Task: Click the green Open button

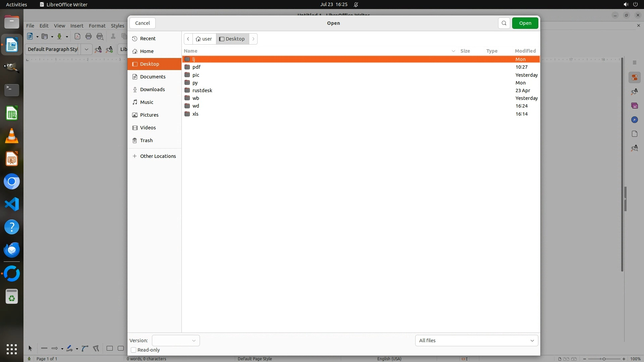Action: click(525, 23)
